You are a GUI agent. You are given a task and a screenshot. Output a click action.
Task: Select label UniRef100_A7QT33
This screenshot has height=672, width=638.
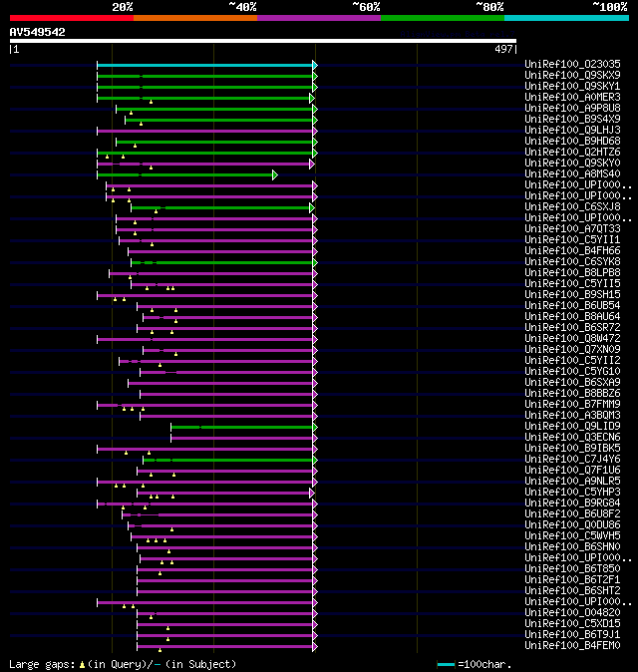pos(572,229)
